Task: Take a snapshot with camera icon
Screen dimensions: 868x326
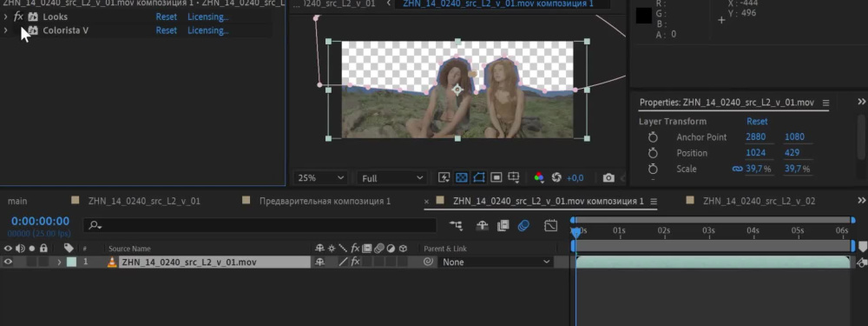Action: [608, 178]
